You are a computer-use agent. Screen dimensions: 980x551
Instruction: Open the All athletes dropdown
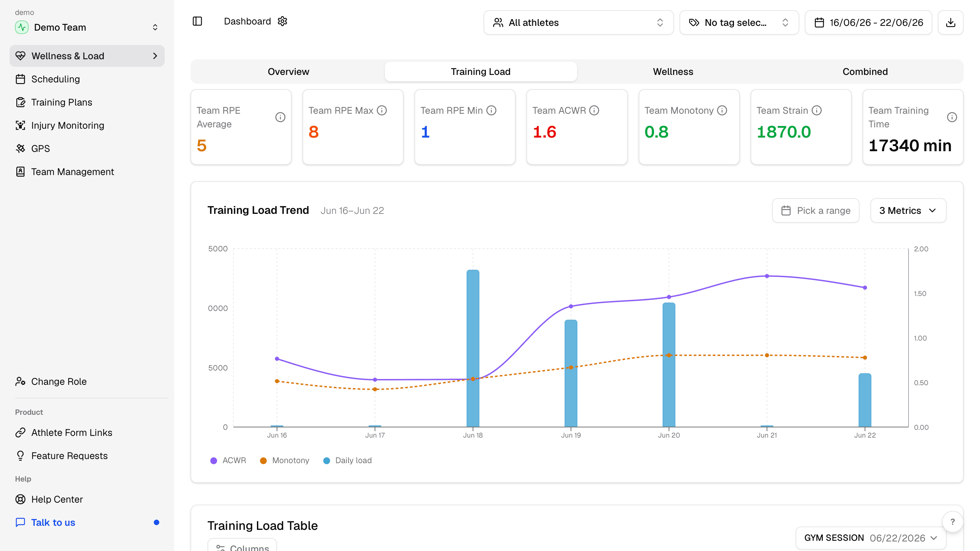coord(578,22)
